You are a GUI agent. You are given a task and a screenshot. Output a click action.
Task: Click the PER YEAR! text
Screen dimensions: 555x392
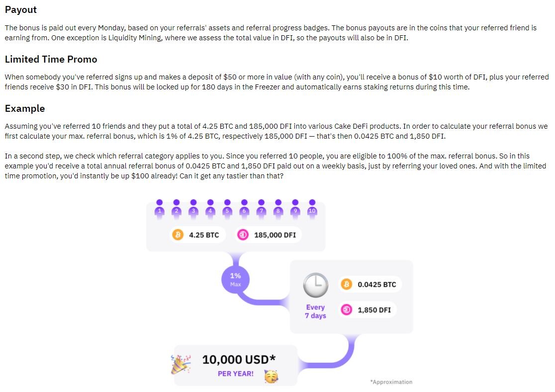point(236,374)
